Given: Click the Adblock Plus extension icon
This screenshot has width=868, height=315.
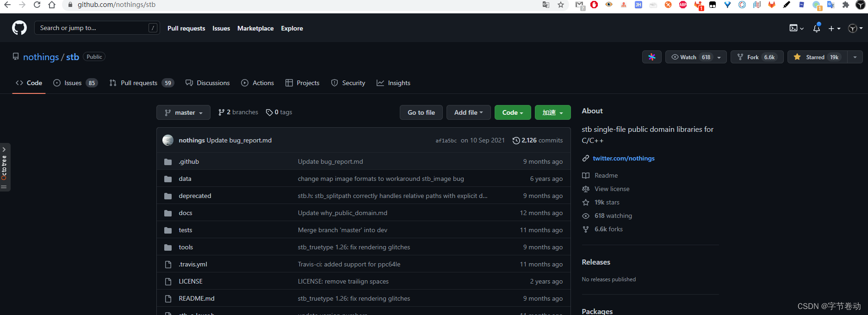Looking at the screenshot, I should [683, 5].
